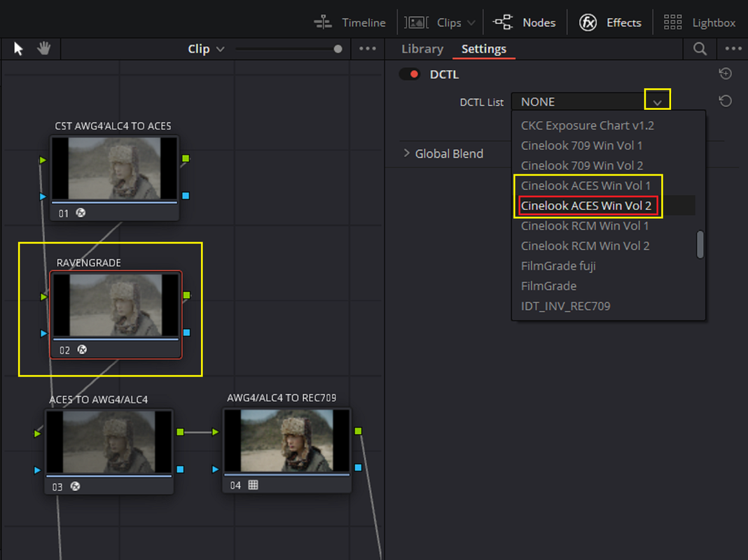This screenshot has width=748, height=560.
Task: Click blue key output of node 04
Action: coord(358,468)
